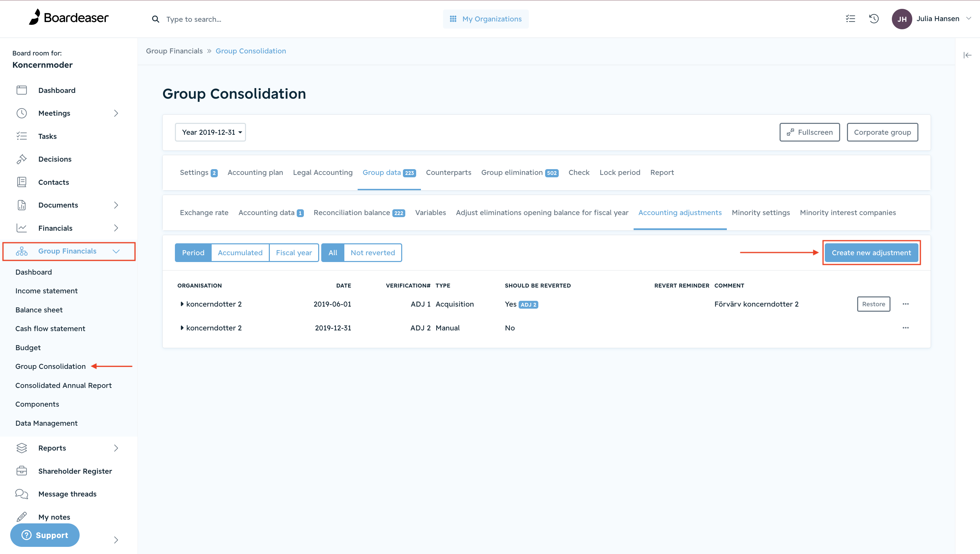Click Create new adjustment button

(871, 252)
